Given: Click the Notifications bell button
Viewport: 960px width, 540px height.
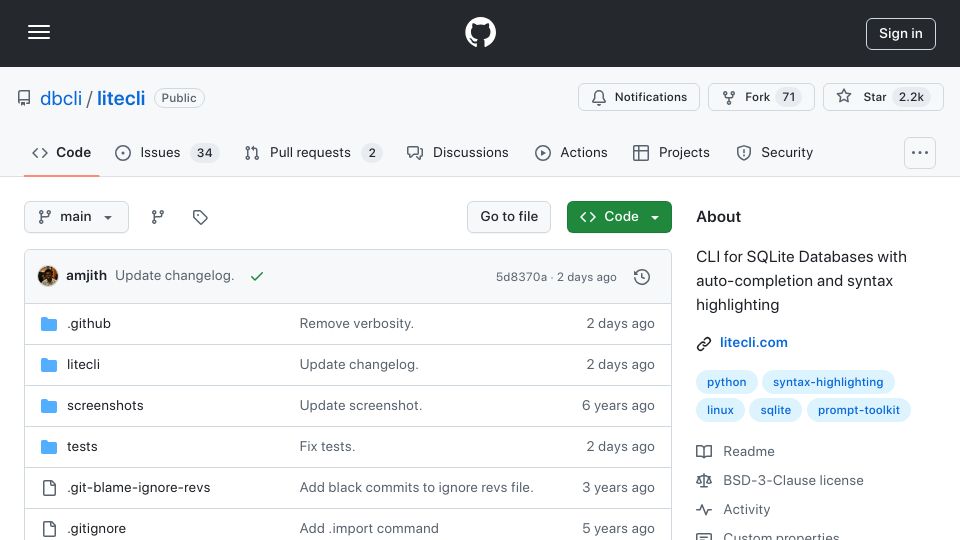Looking at the screenshot, I should (639, 97).
